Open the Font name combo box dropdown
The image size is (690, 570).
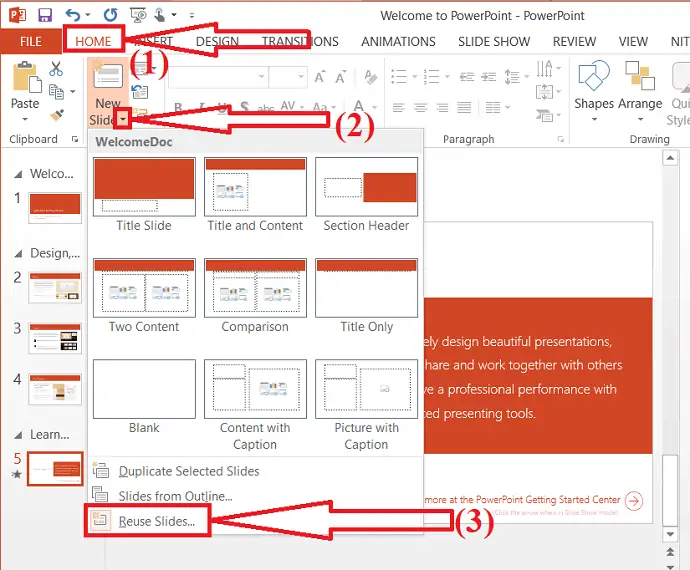pos(261,77)
